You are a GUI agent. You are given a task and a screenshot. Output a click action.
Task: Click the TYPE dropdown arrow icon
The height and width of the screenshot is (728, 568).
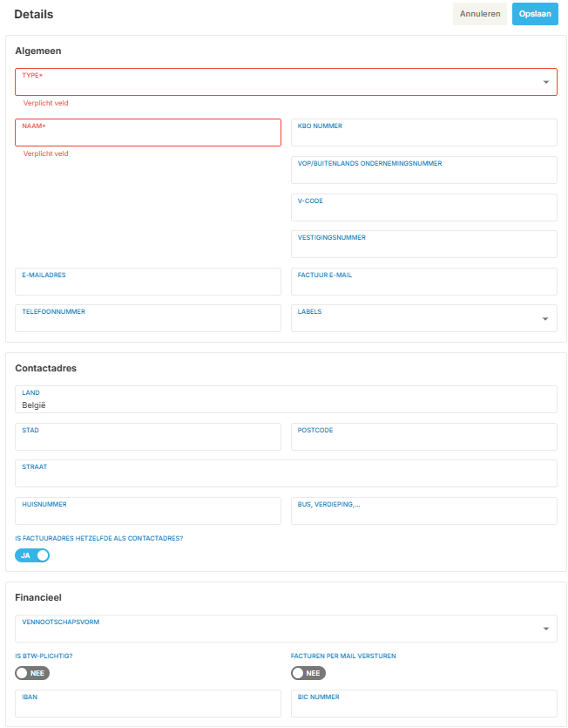click(x=545, y=82)
